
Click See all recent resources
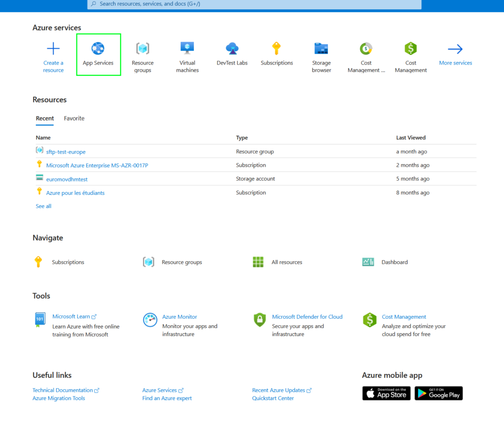[43, 206]
